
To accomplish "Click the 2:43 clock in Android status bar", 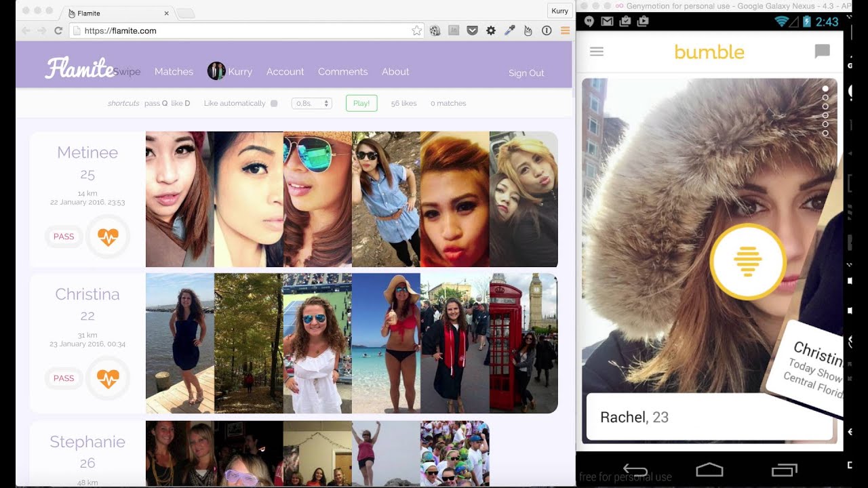I will point(827,22).
